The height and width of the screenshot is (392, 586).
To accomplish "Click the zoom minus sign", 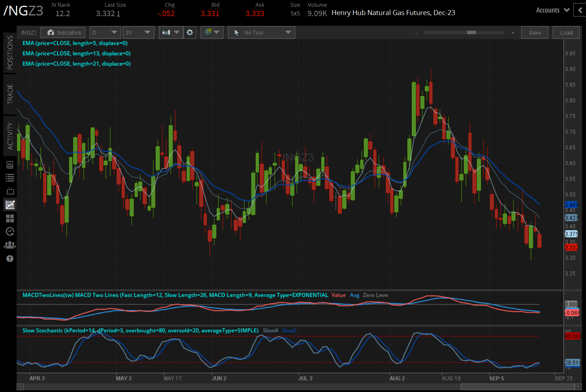I will 416,33.
